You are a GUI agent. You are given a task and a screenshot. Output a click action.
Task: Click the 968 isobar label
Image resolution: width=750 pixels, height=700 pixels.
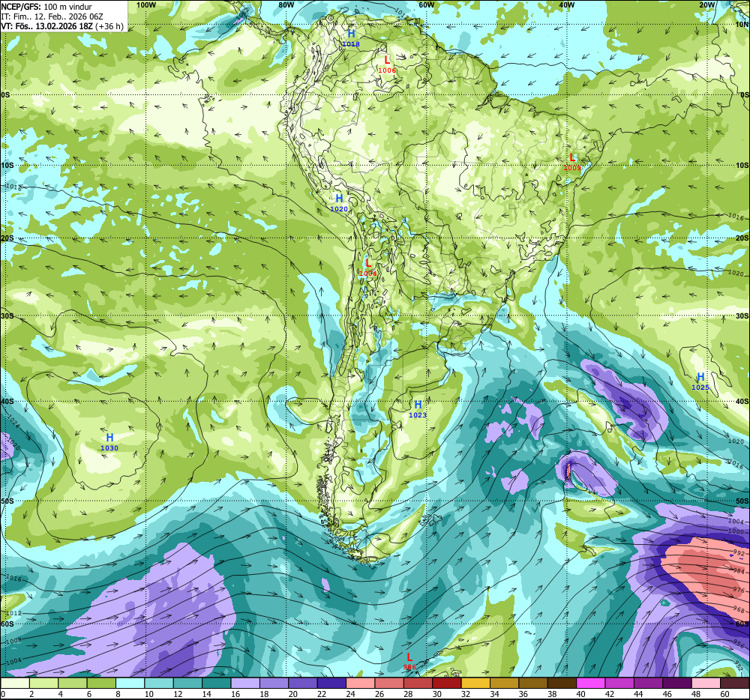pos(739,609)
